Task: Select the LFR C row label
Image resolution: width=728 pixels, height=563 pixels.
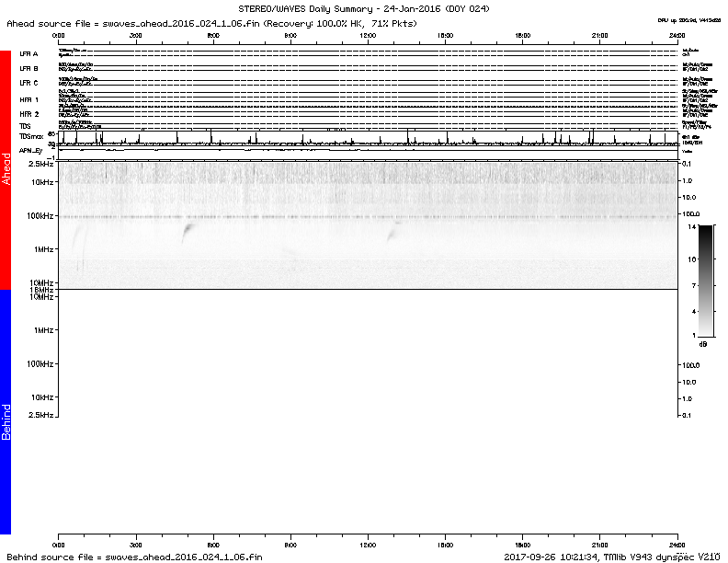Action: click(x=29, y=83)
